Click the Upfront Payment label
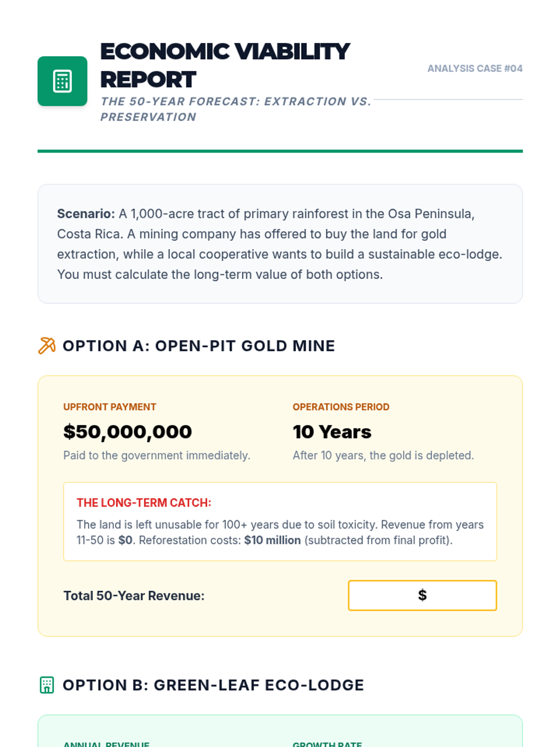This screenshot has width=560, height=747. pyautogui.click(x=110, y=407)
